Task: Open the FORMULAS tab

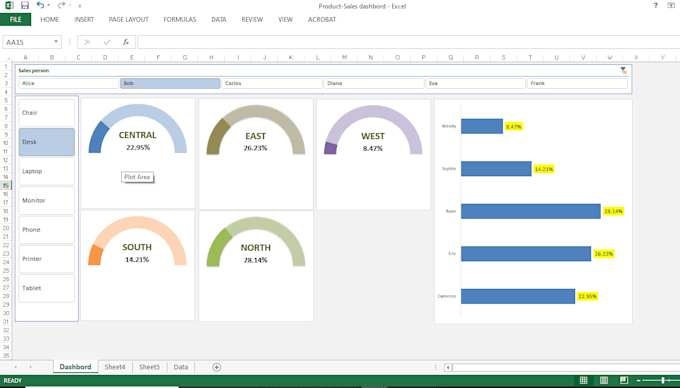Action: pyautogui.click(x=180, y=20)
